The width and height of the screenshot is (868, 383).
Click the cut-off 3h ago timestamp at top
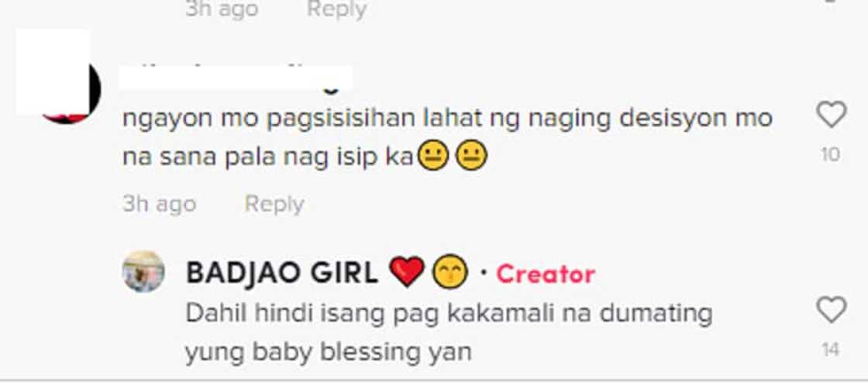222,9
